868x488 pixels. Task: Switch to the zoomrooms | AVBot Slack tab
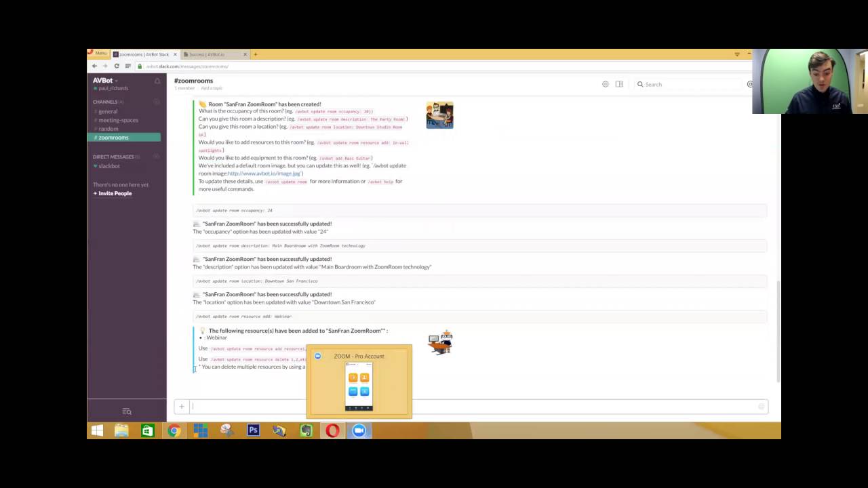click(143, 54)
